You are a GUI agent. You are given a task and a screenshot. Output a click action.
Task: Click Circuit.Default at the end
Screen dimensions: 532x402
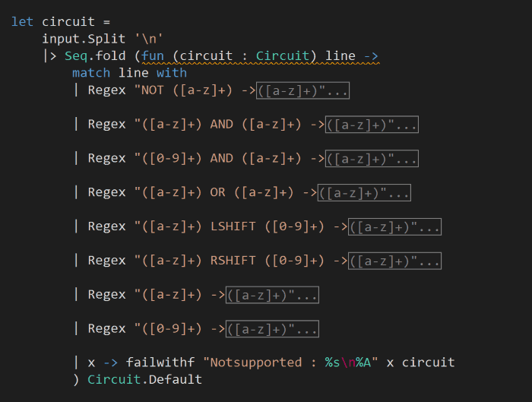point(144,379)
